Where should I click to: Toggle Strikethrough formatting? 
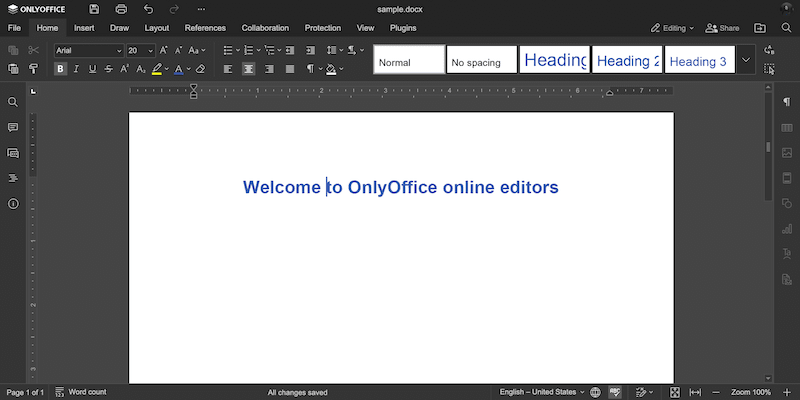click(x=109, y=68)
